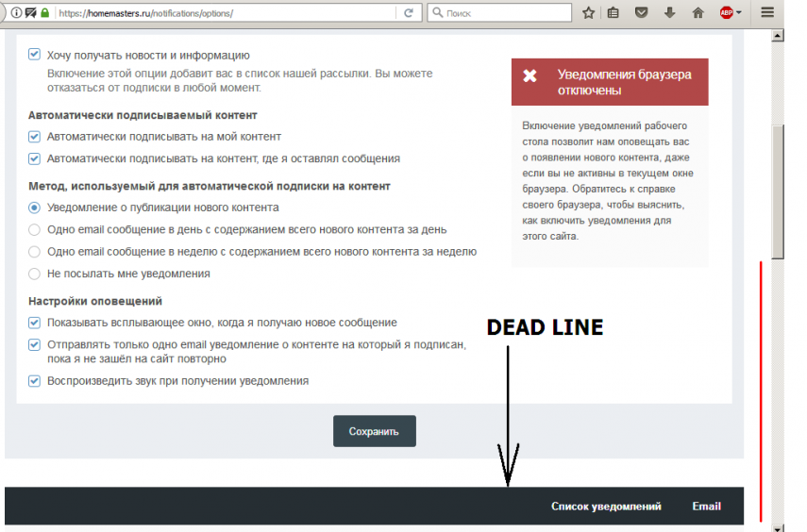
Task: Toggle the play sound on notification checkbox
Action: pyautogui.click(x=35, y=381)
